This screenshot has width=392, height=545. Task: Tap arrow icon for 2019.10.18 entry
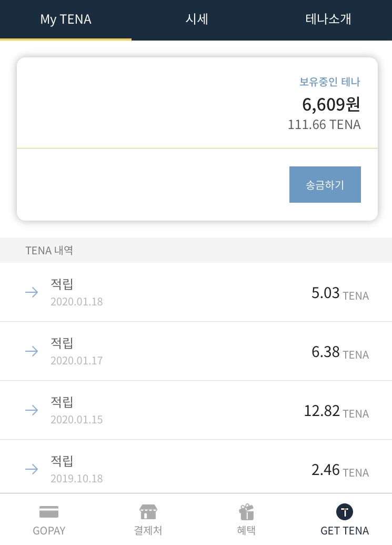32,469
